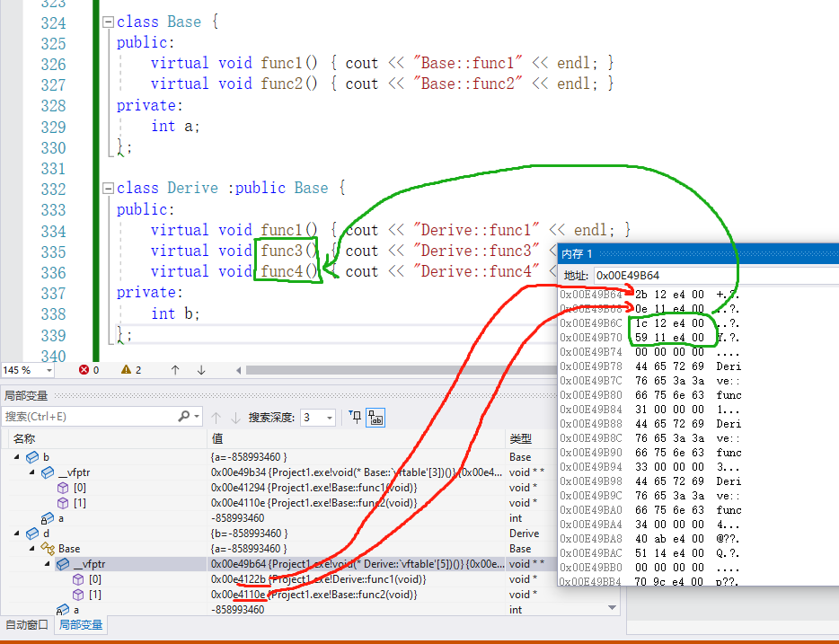Click the editor horizontal scrollbar track
Image resolution: width=839 pixels, height=644 pixels.
coord(402,370)
